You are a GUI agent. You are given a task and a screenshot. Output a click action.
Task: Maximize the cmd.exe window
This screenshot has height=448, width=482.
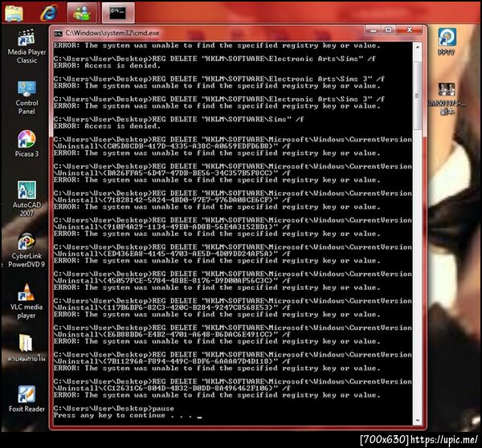[x=389, y=31]
